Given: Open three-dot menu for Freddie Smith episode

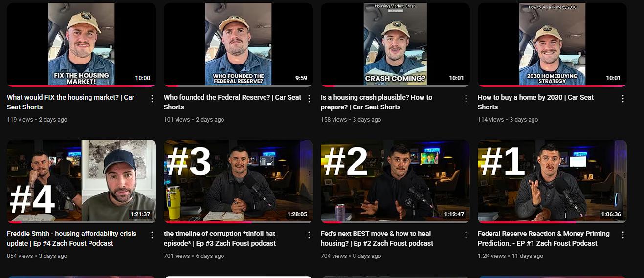Looking at the screenshot, I should pos(152,235).
